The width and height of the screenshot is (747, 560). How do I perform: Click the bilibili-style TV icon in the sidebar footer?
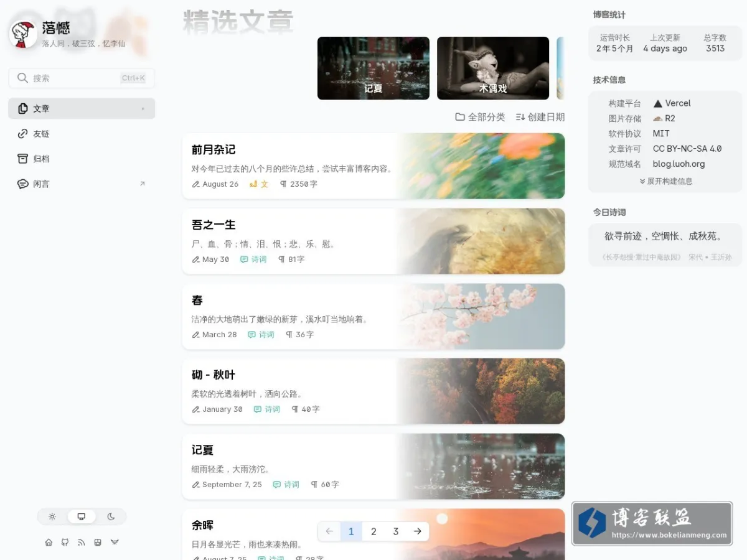pyautogui.click(x=97, y=543)
